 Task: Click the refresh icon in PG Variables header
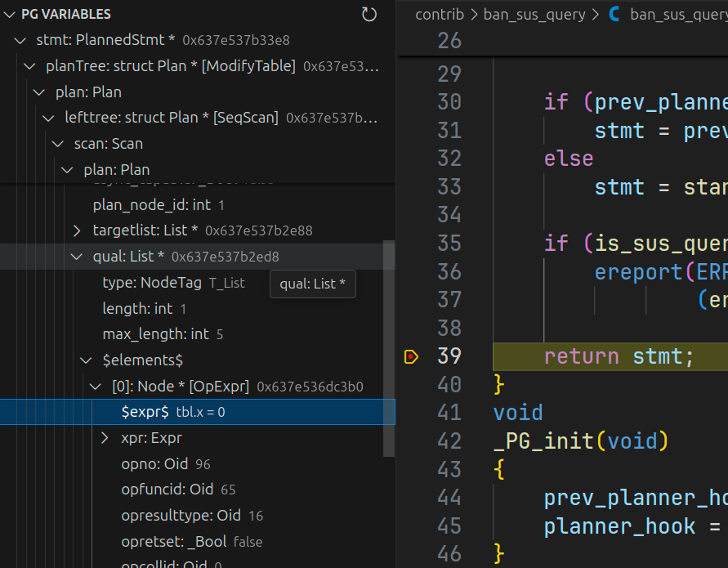click(369, 14)
